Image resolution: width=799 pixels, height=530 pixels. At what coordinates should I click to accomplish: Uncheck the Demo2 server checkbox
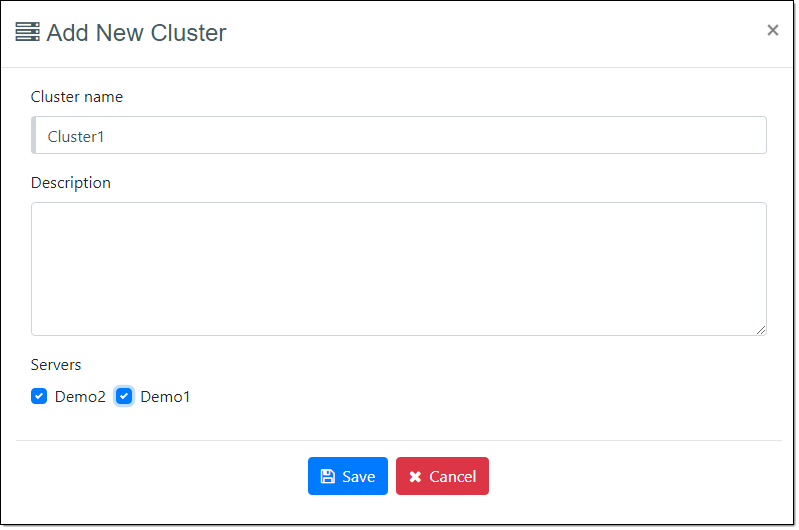click(39, 396)
